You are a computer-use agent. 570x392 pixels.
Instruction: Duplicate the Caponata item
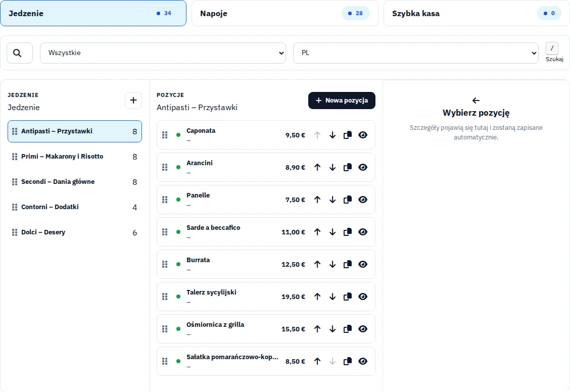pyautogui.click(x=348, y=135)
